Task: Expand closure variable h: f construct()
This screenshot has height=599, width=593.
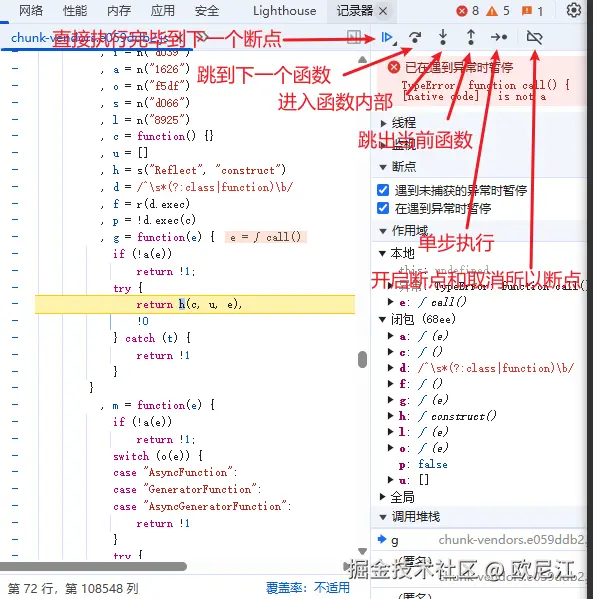Action: point(390,416)
